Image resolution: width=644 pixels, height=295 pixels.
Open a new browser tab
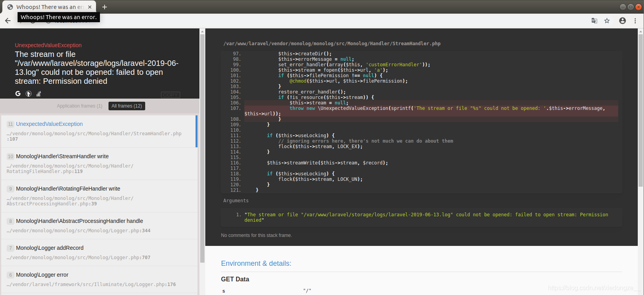(105, 7)
